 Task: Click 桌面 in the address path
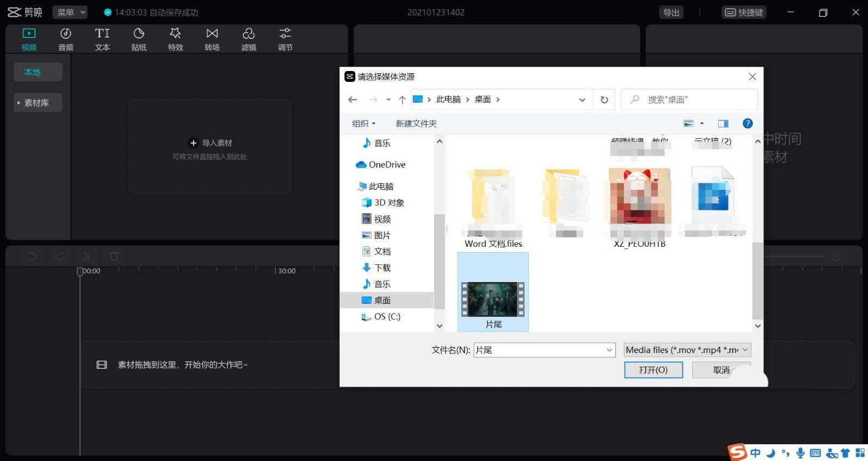click(483, 99)
